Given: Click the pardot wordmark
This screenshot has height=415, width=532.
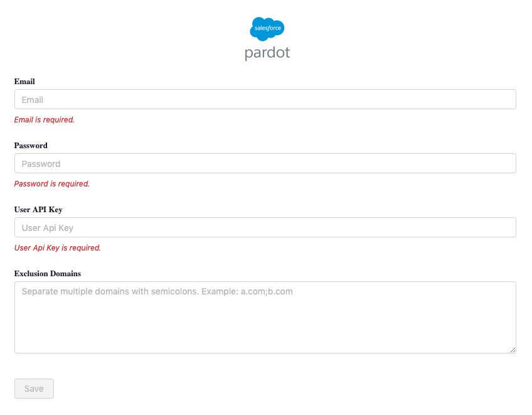Looking at the screenshot, I should coord(267,53).
